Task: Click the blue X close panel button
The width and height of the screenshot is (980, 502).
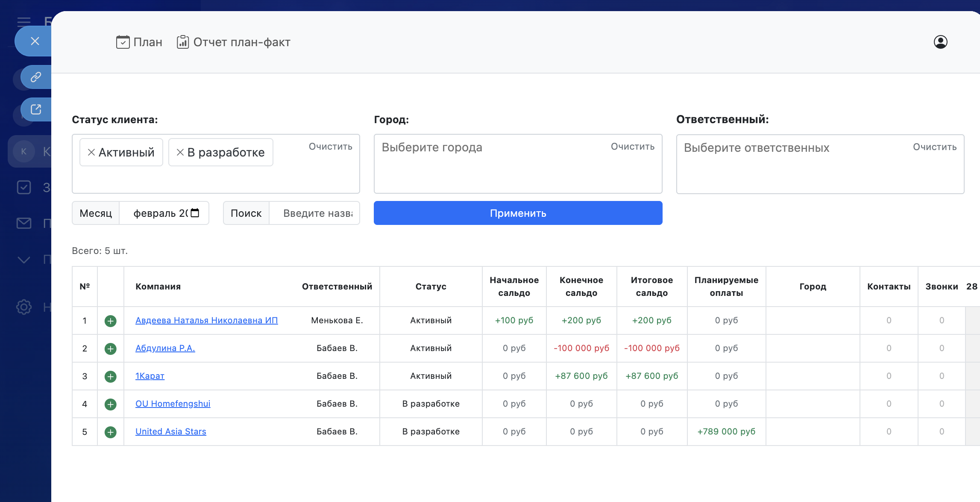Action: click(x=35, y=41)
